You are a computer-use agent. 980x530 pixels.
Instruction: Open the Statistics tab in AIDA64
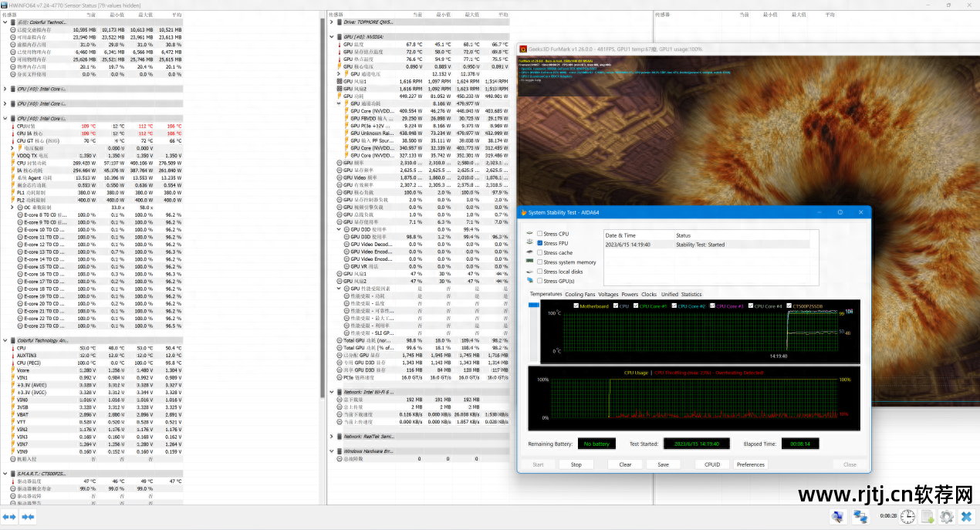[x=691, y=294]
